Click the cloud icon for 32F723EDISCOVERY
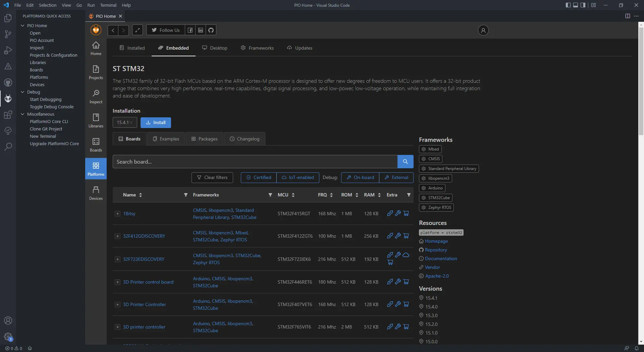The height and width of the screenshot is (352, 644). [406, 255]
